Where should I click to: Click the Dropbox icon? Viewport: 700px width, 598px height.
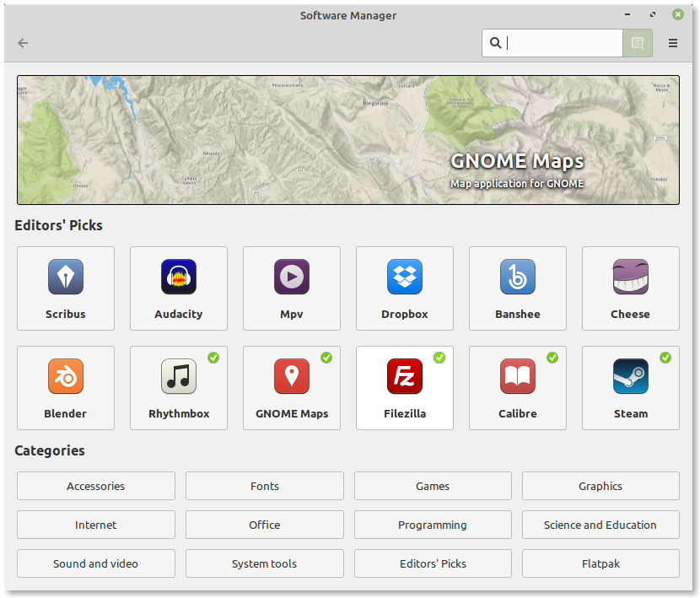click(x=405, y=277)
